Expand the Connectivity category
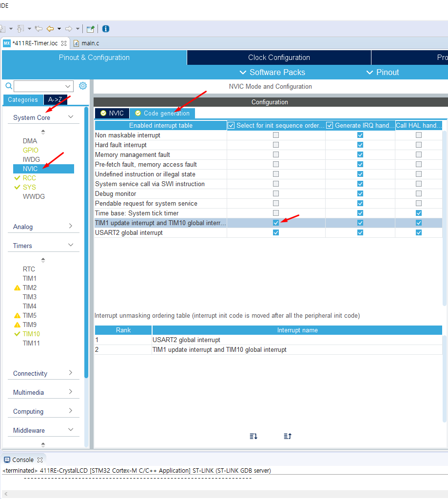 (71, 373)
